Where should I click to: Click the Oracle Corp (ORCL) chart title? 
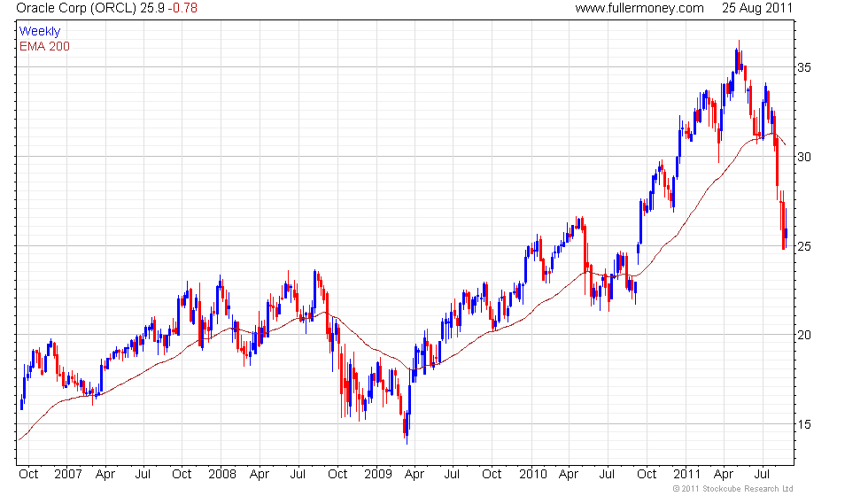pyautogui.click(x=76, y=8)
